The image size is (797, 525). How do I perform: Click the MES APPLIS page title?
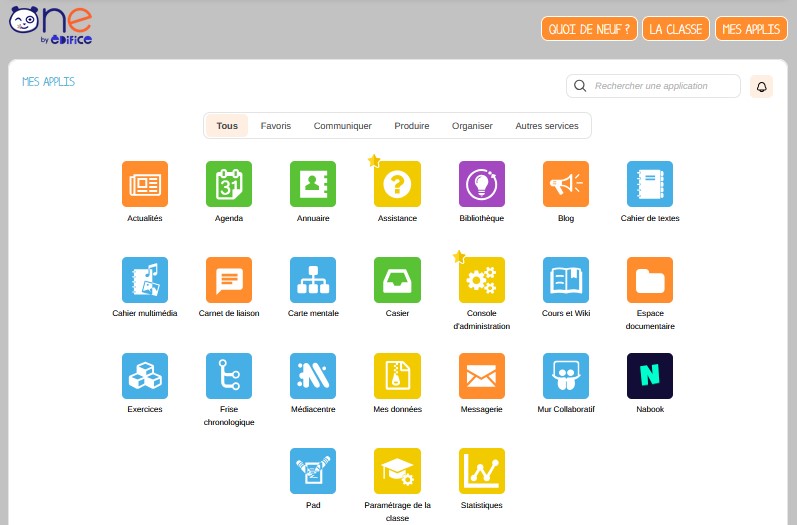point(48,82)
